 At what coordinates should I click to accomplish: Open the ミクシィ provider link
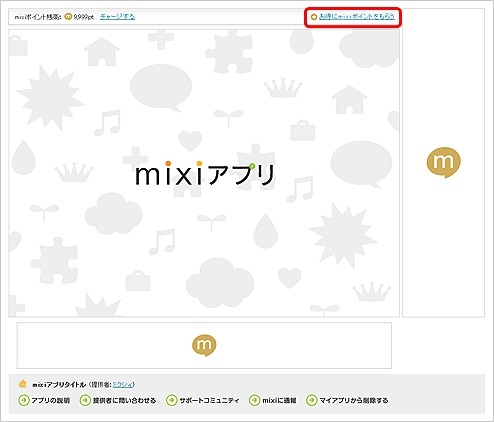[122, 385]
